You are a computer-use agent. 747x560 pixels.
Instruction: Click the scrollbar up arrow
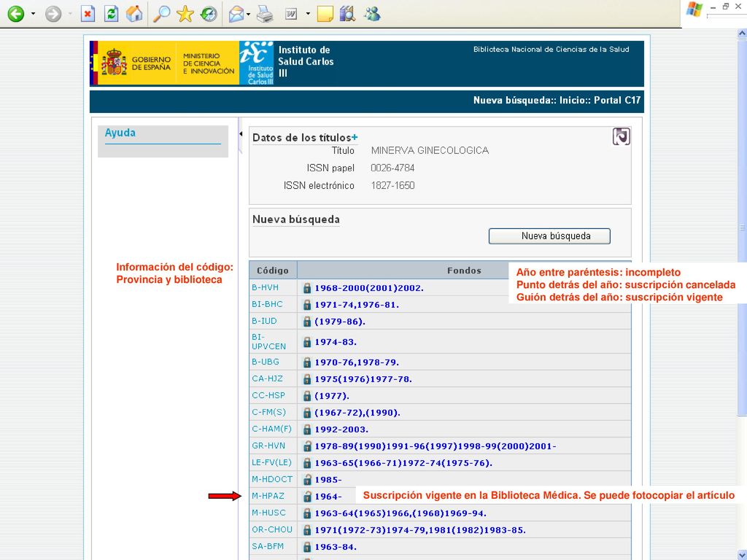point(742,34)
